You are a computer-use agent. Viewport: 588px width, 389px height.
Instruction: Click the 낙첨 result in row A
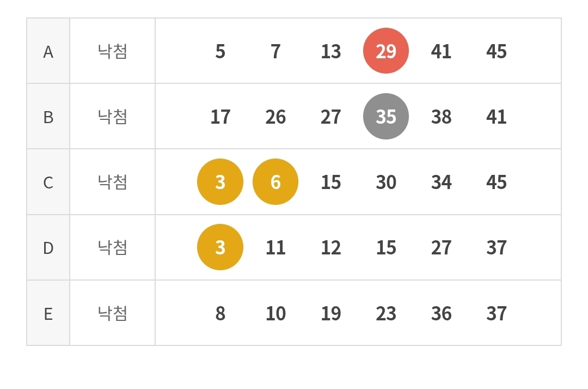pos(113,51)
